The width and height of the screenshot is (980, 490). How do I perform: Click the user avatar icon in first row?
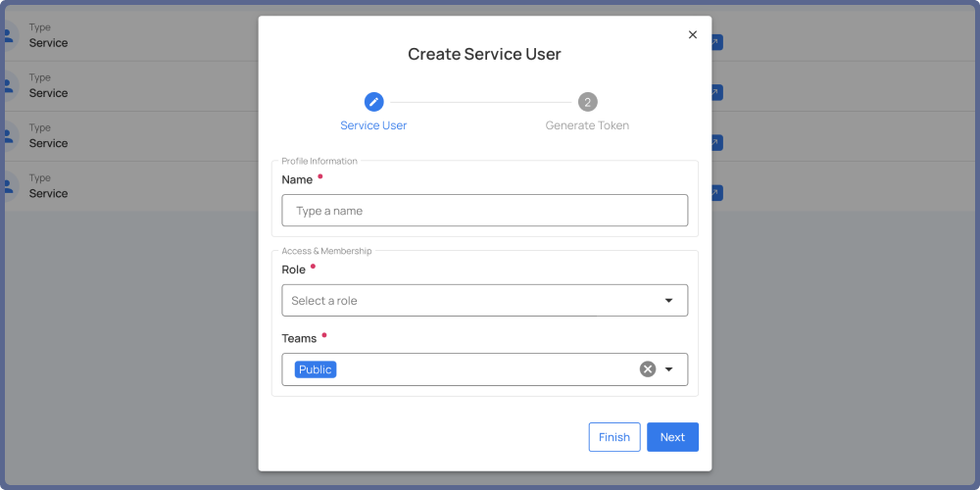click(8, 36)
